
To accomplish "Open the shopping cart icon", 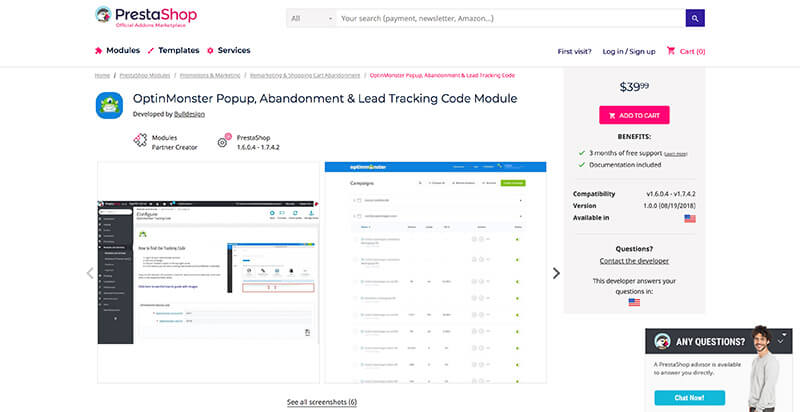I will (x=672, y=51).
